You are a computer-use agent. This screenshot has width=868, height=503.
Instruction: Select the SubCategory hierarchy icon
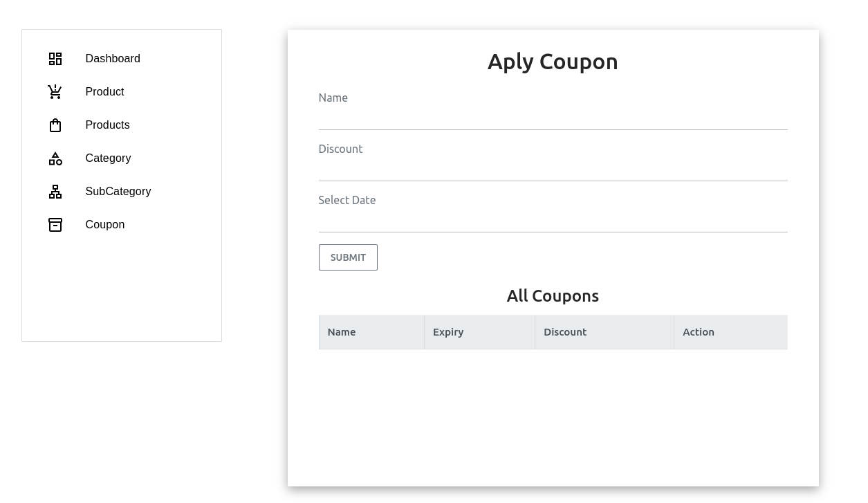tap(55, 192)
